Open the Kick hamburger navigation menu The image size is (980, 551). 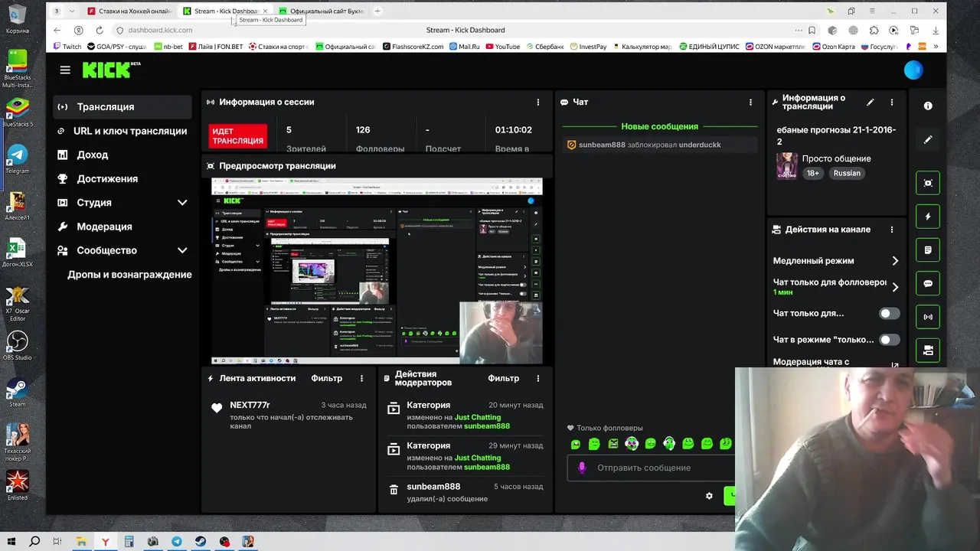coord(65,70)
